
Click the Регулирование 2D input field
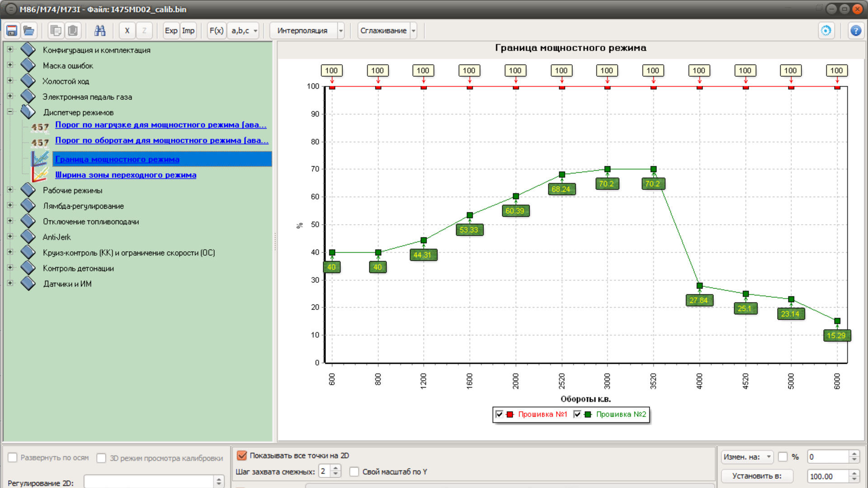click(x=149, y=482)
